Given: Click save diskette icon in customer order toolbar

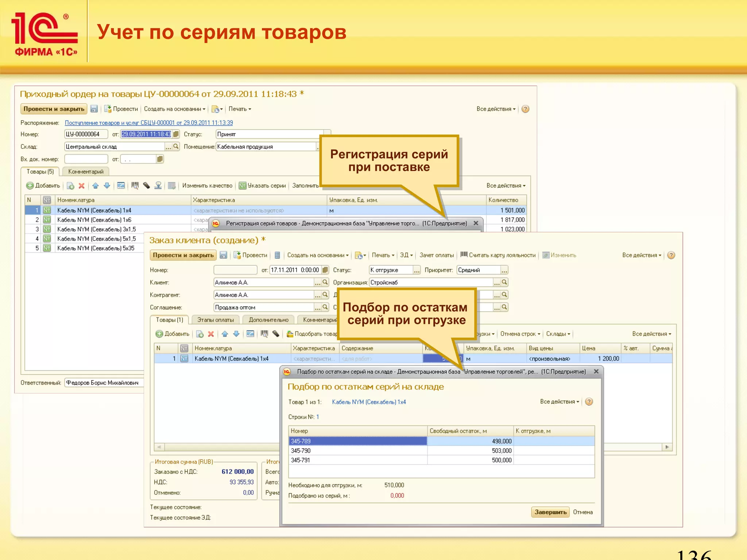Looking at the screenshot, I should pos(224,255).
